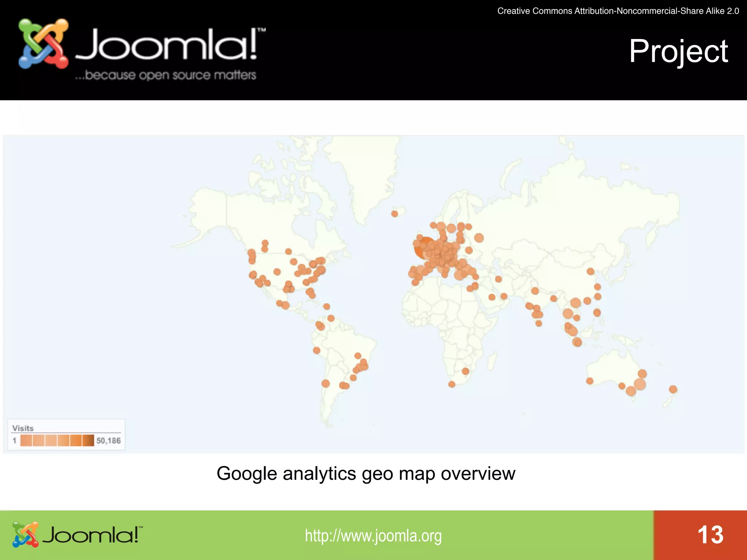Screen dimensions: 747x560
Task: Click the New Zealand visit dot
Action: [673, 389]
